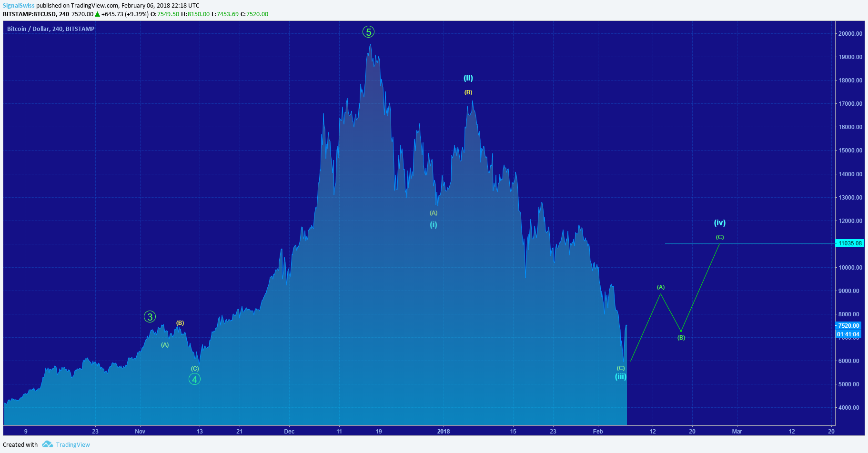Select the (C) label above (iii)
Viewport: 868px width, 453px height.
click(x=621, y=368)
